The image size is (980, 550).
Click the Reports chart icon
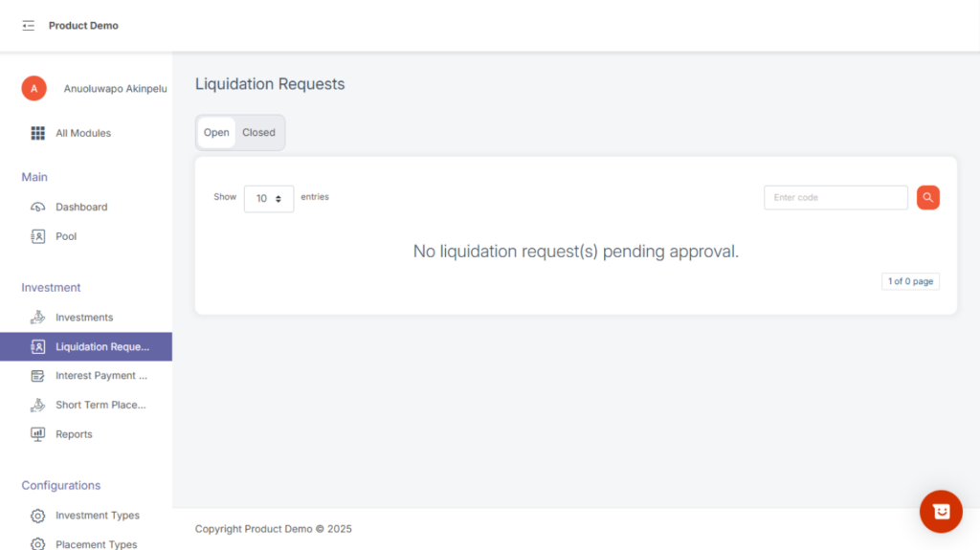click(38, 434)
